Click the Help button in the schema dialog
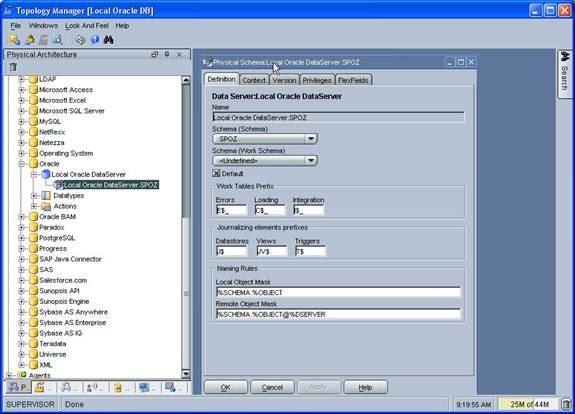This screenshot has width=575, height=414. (365, 387)
